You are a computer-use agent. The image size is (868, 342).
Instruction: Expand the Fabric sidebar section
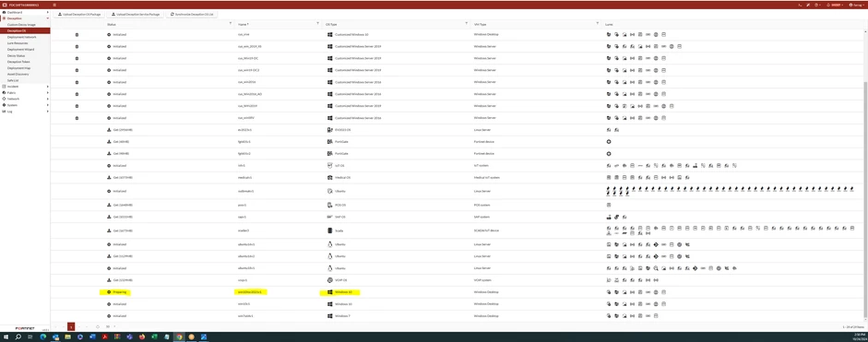pyautogui.click(x=25, y=92)
